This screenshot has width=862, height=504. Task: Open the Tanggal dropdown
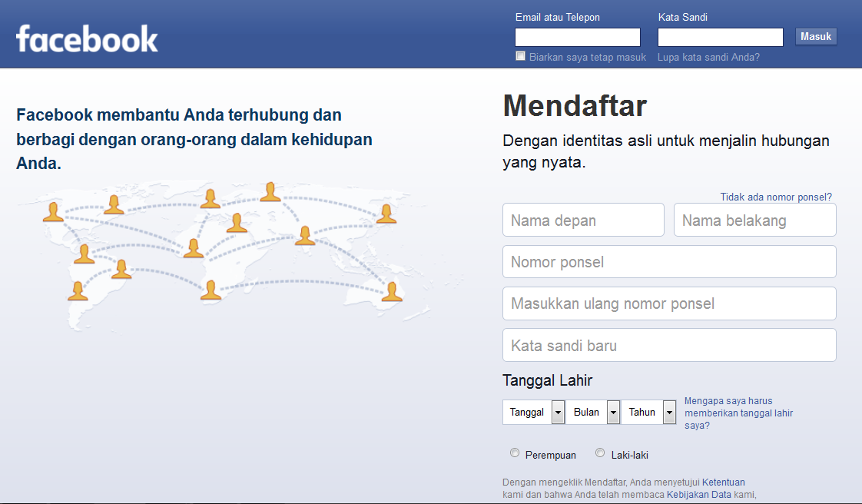[x=533, y=412]
